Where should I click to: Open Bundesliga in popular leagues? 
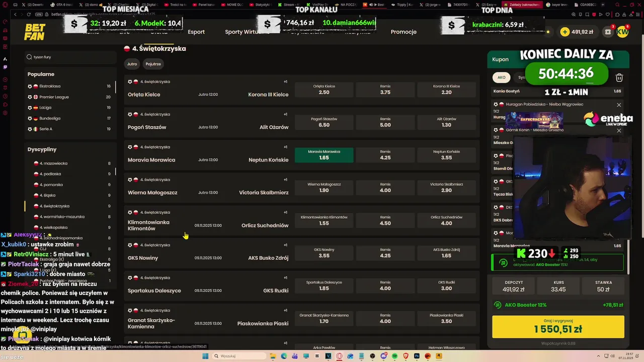[70, 118]
